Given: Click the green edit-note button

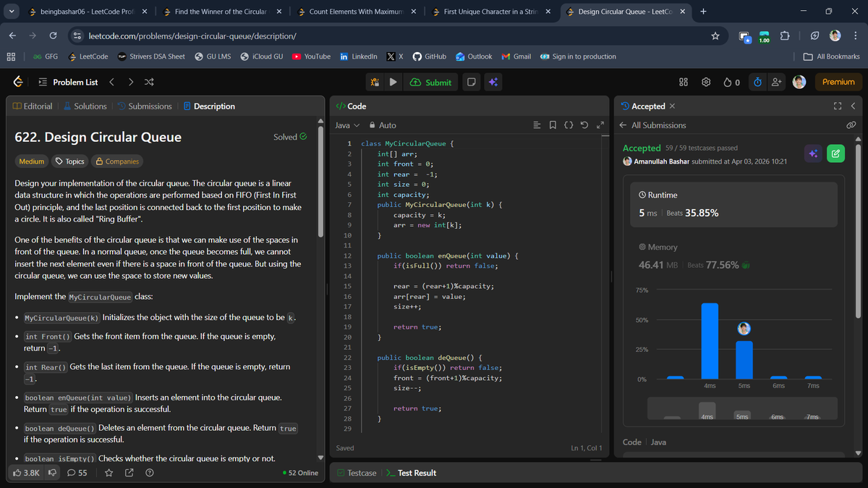Looking at the screenshot, I should point(835,153).
